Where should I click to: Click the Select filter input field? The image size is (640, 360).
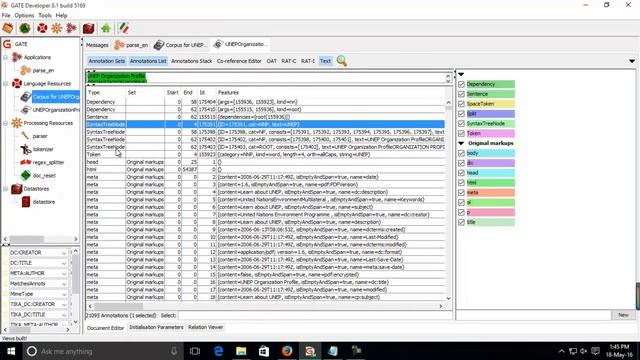tap(315, 316)
